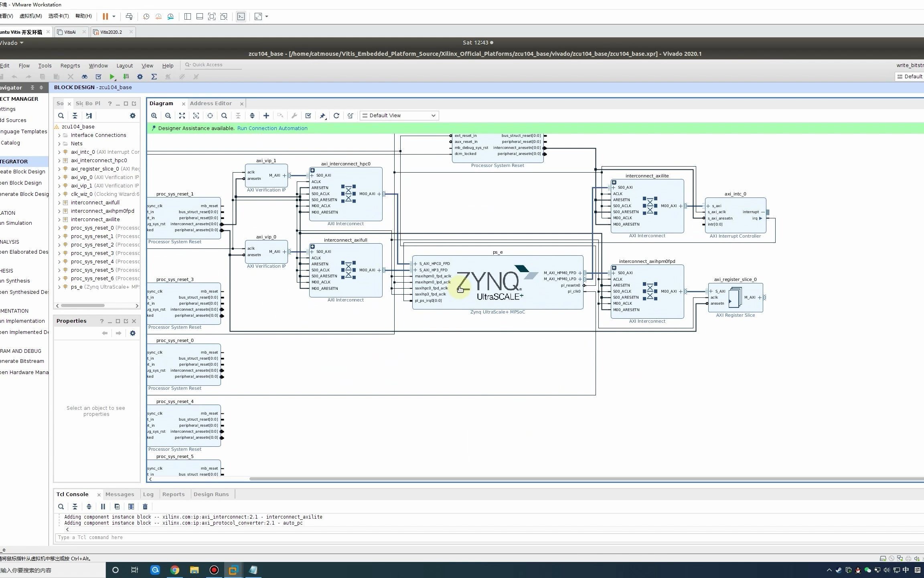This screenshot has width=924, height=578.
Task: Open the Layout menu
Action: [124, 66]
